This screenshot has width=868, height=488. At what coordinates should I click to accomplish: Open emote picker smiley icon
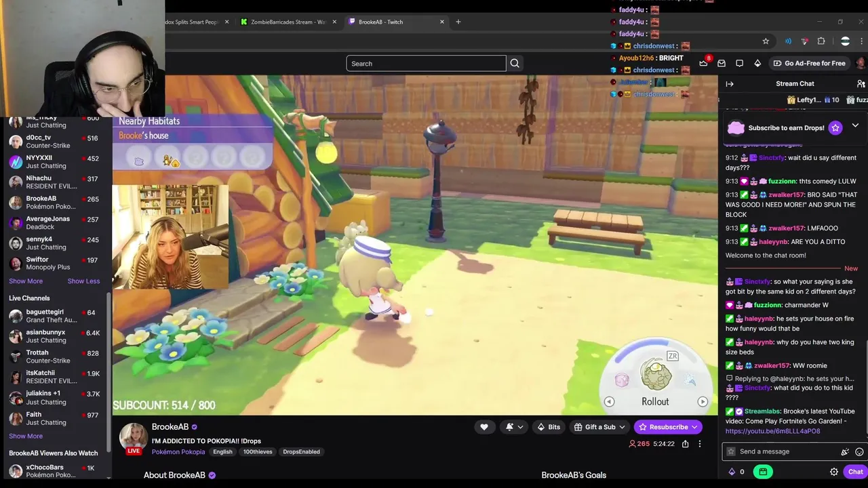(x=859, y=451)
